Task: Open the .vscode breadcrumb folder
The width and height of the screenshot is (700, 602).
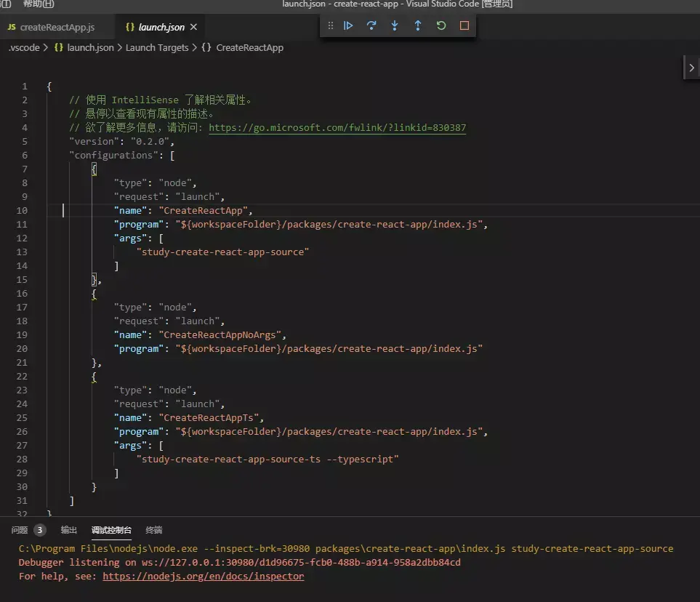Action: (23, 47)
